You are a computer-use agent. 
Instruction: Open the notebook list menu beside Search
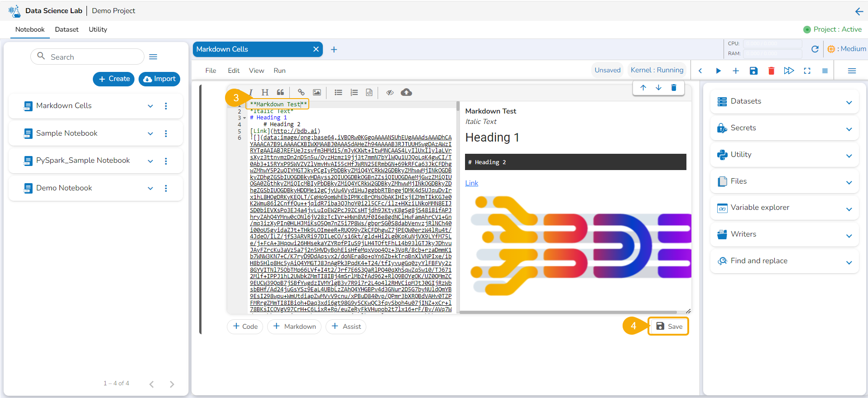pyautogui.click(x=153, y=57)
